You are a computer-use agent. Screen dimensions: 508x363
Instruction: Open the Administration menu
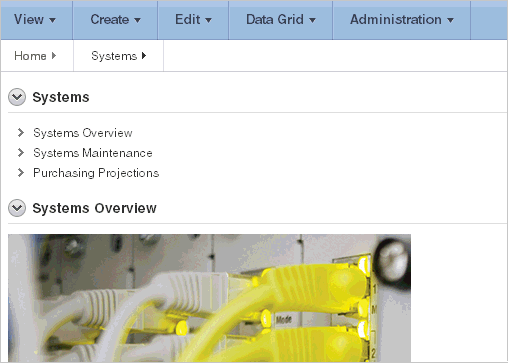point(402,20)
